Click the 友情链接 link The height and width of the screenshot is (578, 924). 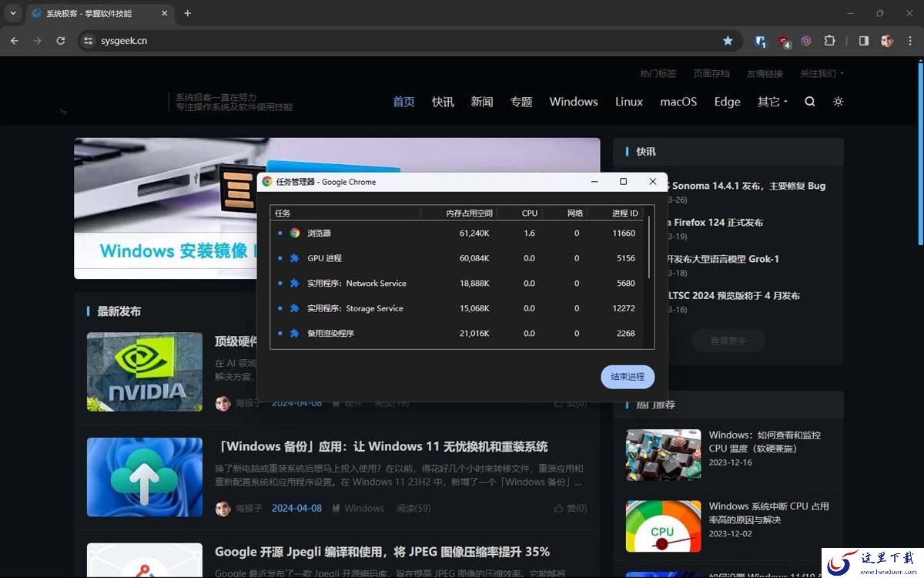[765, 74]
